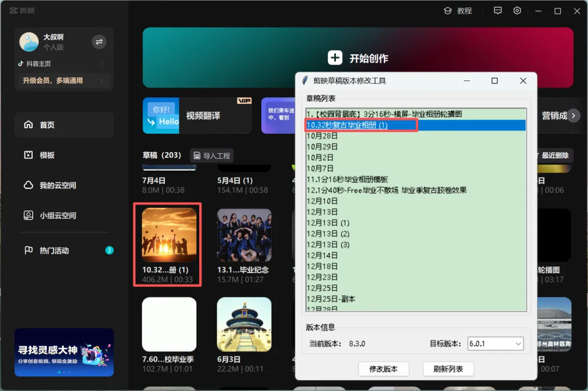Open draft thumbnail 6月3日
588x391 pixels.
tap(244, 324)
